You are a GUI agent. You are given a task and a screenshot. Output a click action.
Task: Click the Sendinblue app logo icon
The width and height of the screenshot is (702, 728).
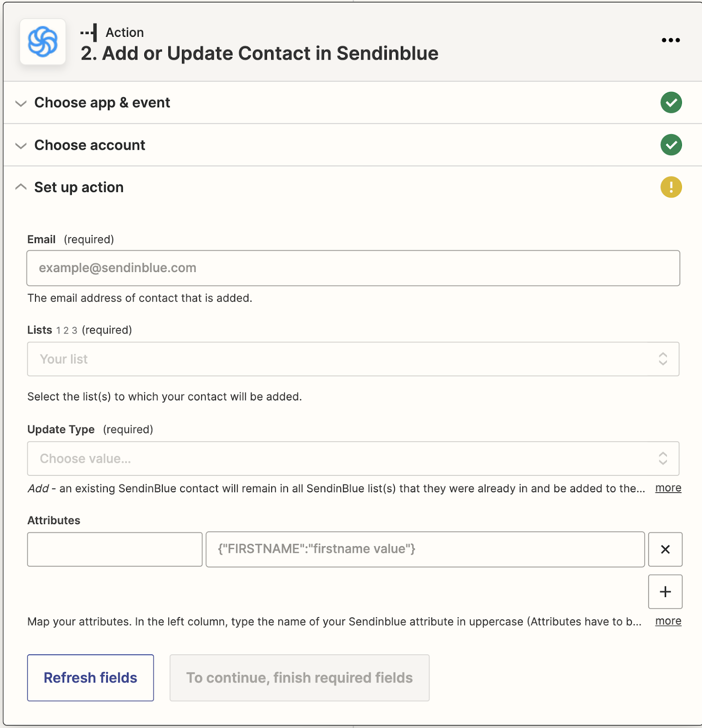point(43,41)
